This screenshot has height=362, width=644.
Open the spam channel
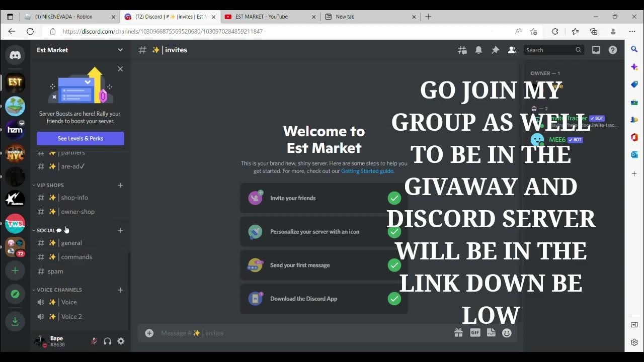click(x=80, y=271)
